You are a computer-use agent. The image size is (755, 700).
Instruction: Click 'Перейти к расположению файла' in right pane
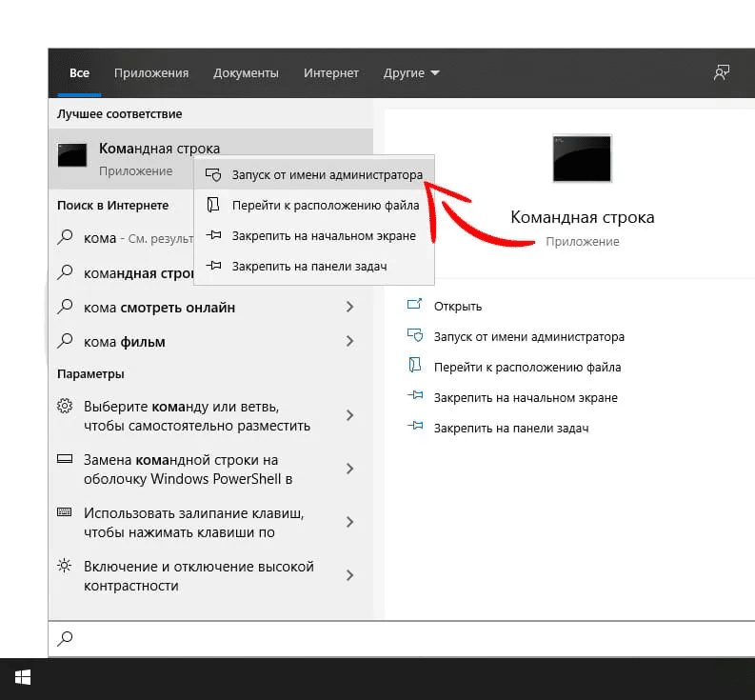(x=527, y=367)
